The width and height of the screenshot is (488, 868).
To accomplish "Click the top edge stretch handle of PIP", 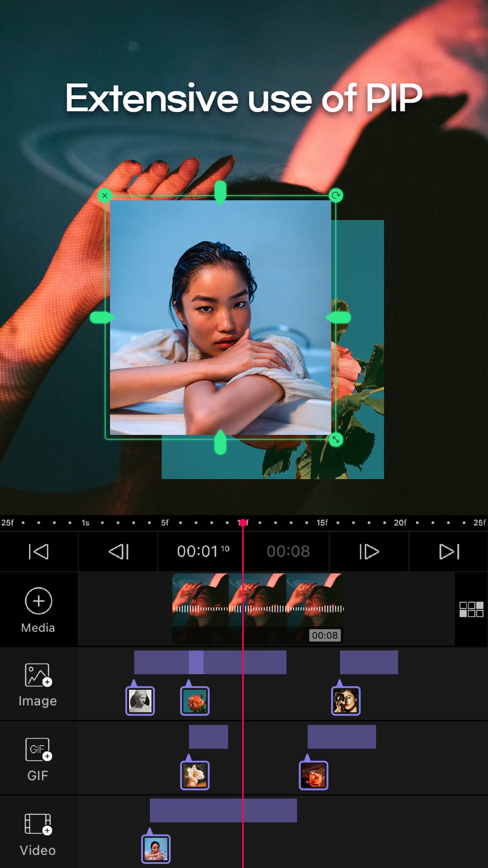I will coord(220,192).
